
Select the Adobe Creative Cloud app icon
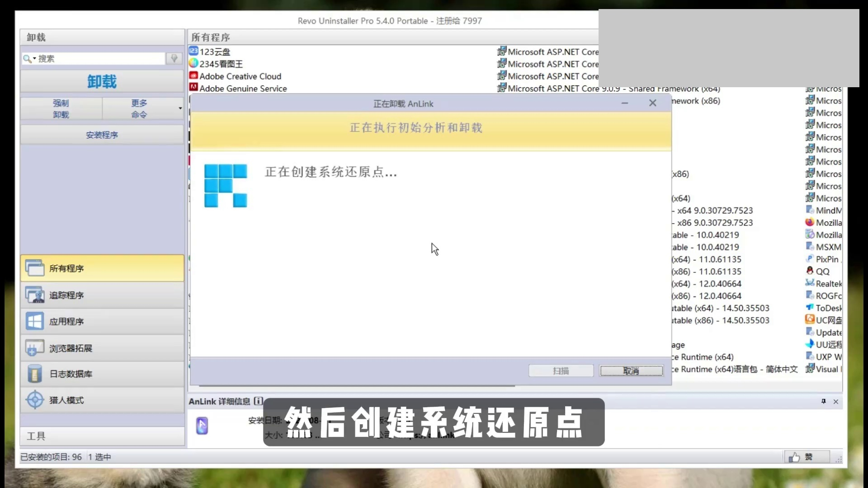point(193,76)
